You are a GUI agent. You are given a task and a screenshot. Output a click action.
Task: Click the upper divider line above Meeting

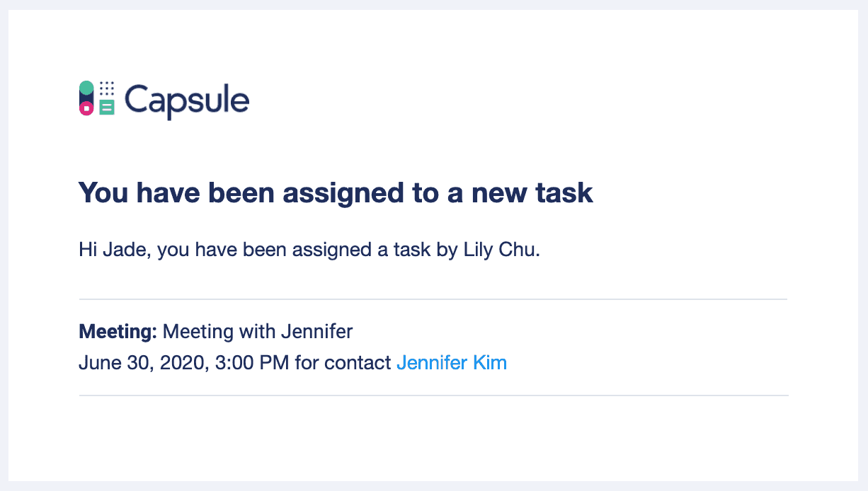433,299
